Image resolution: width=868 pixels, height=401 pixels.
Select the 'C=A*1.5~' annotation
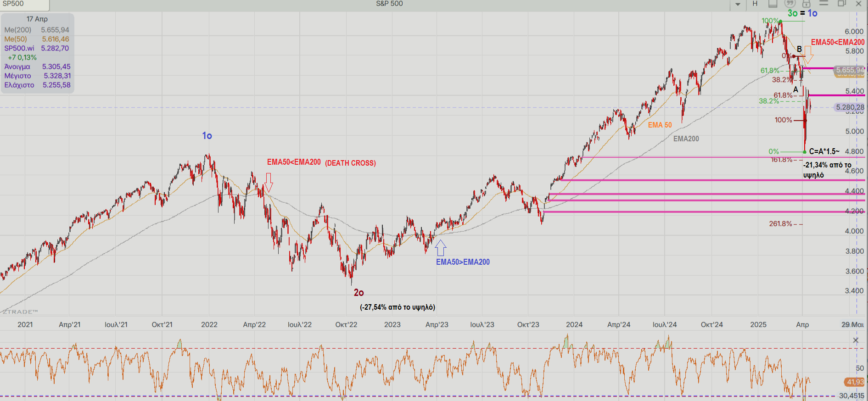[824, 151]
